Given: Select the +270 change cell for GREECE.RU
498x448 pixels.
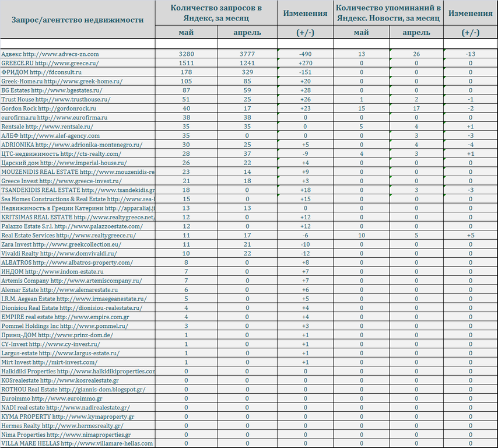Looking at the screenshot, I should pos(305,63).
